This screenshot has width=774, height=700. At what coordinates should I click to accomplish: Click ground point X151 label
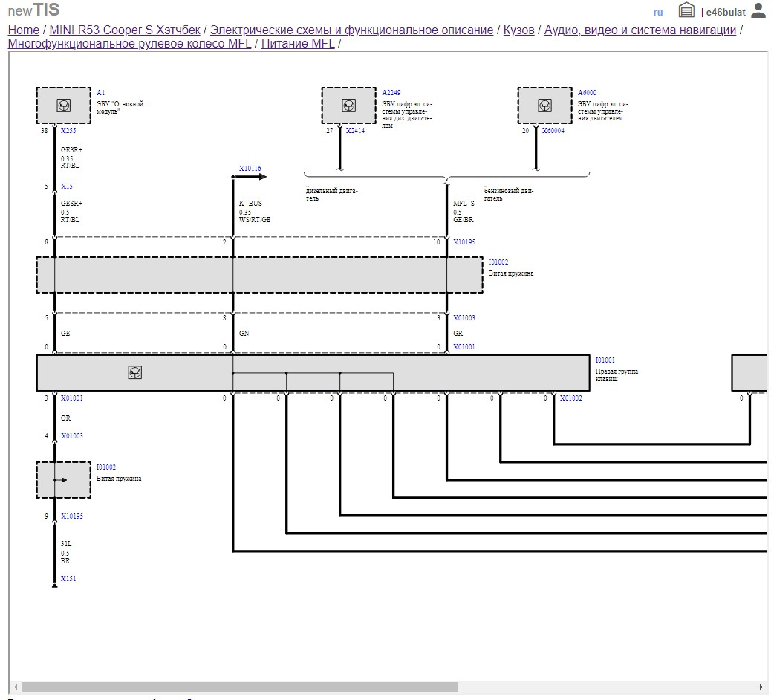(x=68, y=579)
